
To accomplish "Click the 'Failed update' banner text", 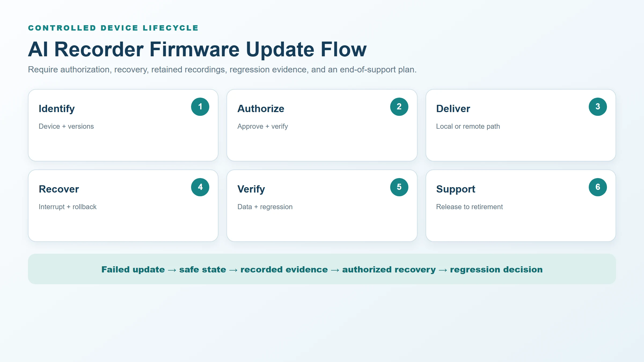I will click(322, 269).
